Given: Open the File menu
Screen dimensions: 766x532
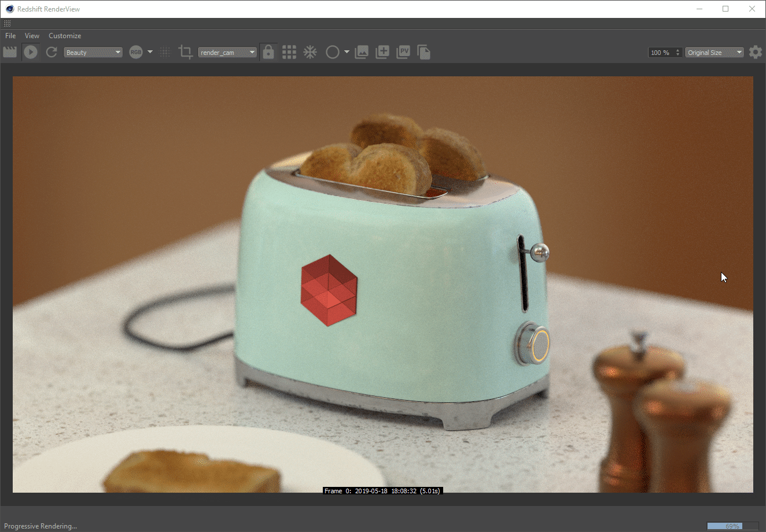Looking at the screenshot, I should [10, 36].
